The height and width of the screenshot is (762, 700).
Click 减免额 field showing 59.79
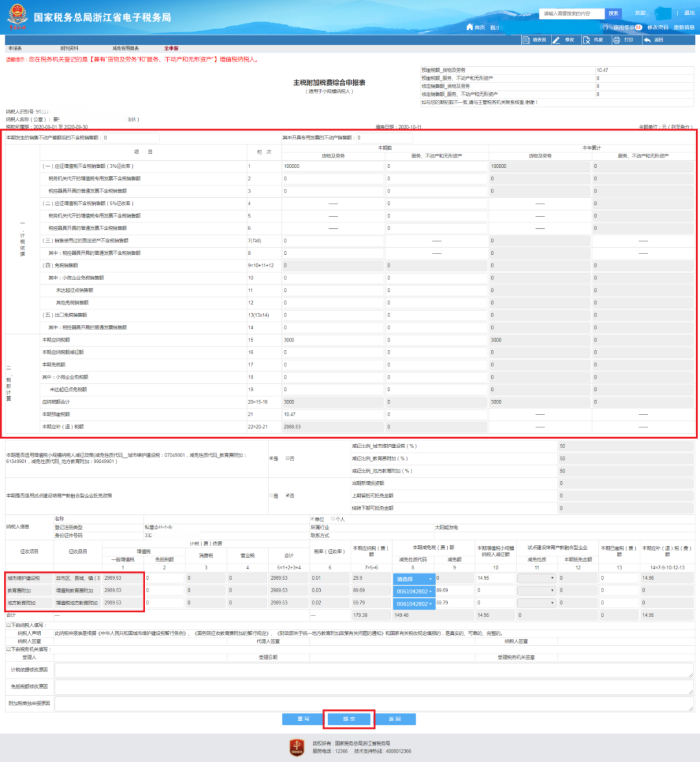coord(454,602)
